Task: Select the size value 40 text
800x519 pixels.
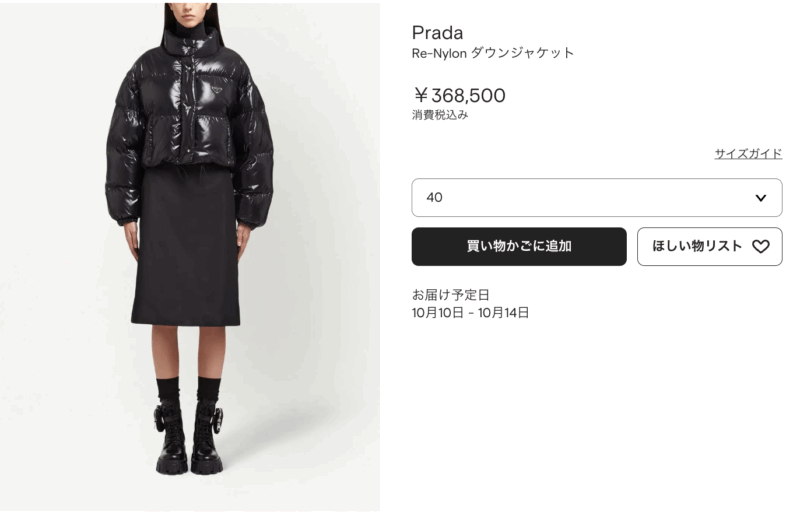Action: click(434, 197)
